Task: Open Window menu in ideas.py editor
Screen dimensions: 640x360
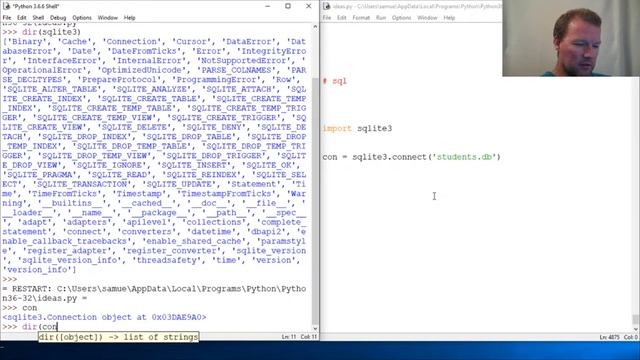Action: 427,18
